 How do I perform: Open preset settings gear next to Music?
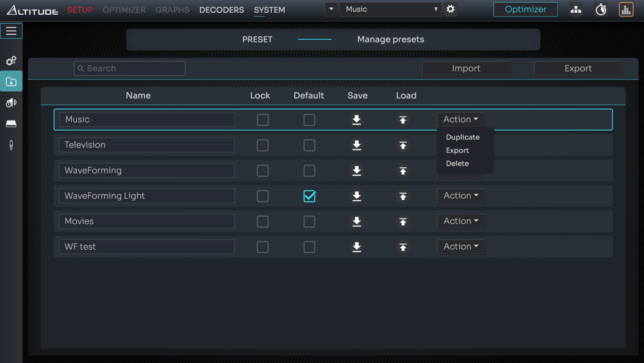[x=450, y=9]
